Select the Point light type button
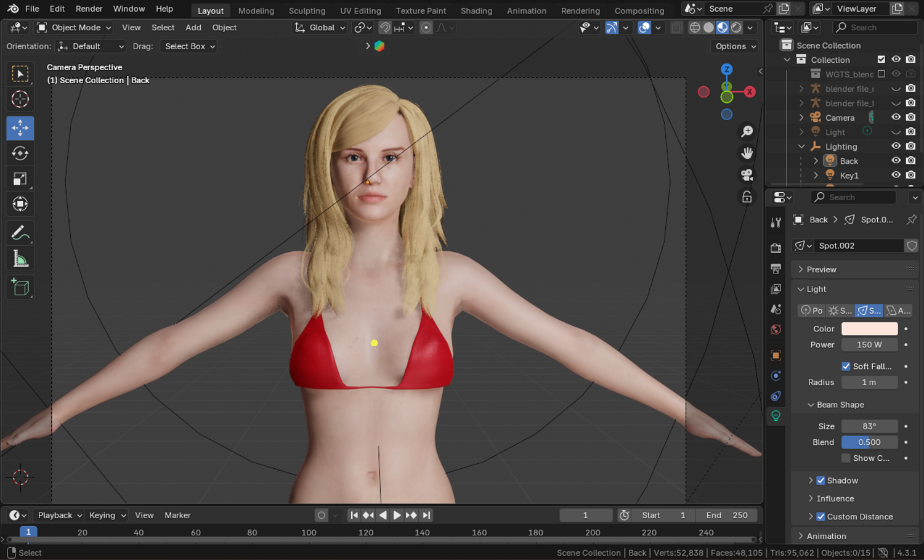 click(x=811, y=310)
